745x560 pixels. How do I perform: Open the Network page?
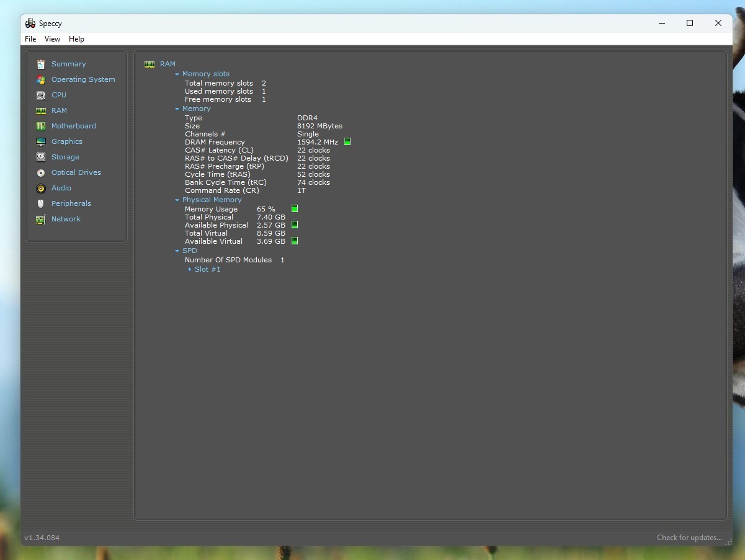[66, 219]
